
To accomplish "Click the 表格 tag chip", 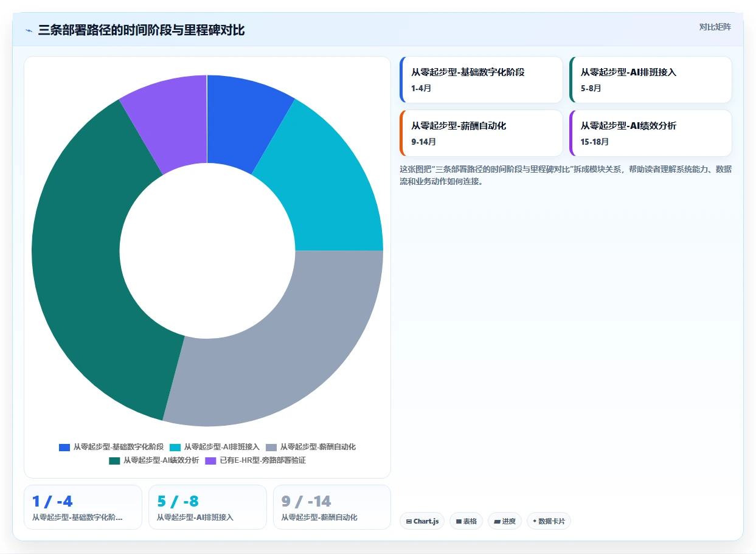I will click(x=466, y=521).
